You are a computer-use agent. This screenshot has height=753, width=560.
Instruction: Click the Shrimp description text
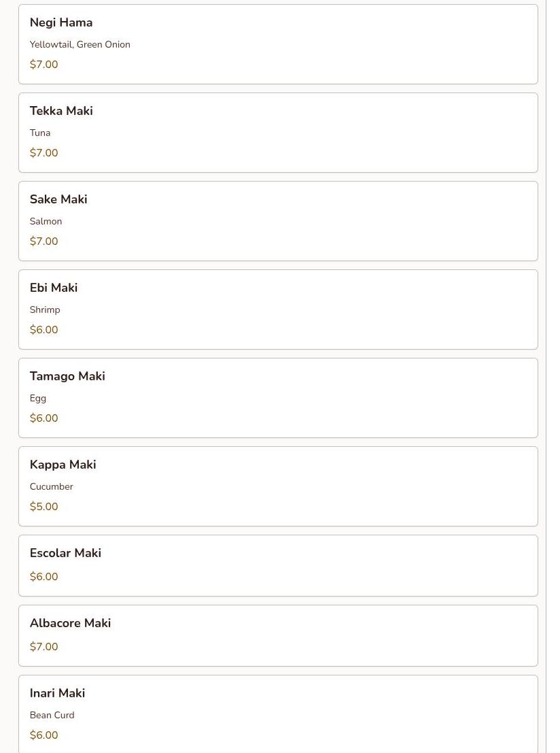point(45,309)
